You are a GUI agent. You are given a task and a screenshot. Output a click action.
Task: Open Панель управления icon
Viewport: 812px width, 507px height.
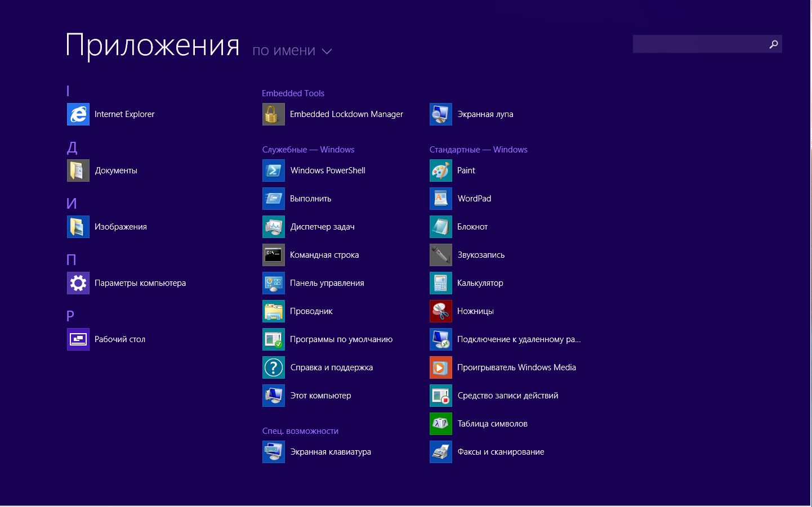pos(274,283)
